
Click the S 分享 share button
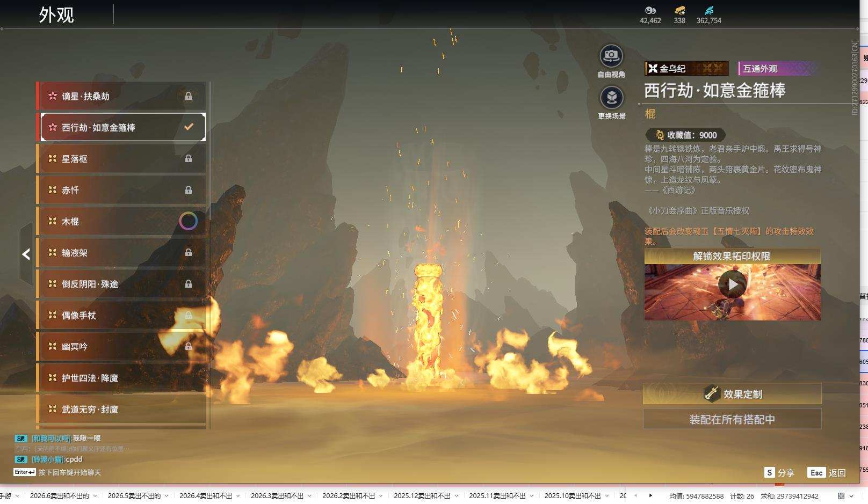point(779,472)
